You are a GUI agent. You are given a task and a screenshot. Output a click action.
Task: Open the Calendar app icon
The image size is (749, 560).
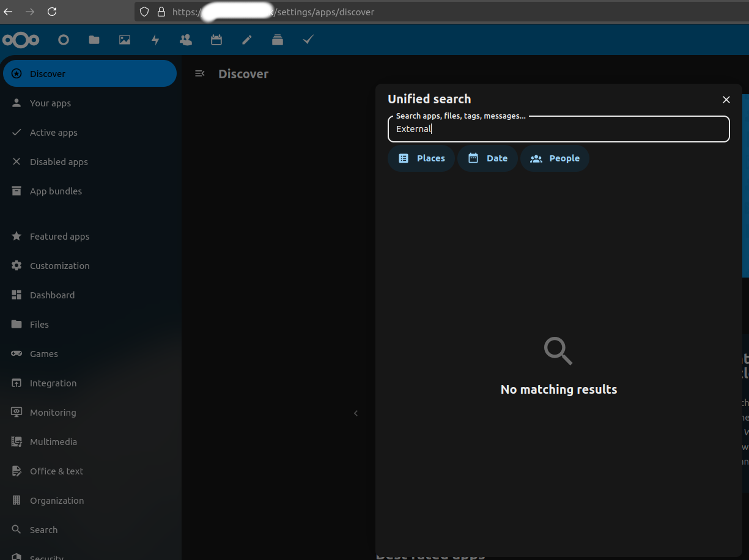click(x=216, y=40)
